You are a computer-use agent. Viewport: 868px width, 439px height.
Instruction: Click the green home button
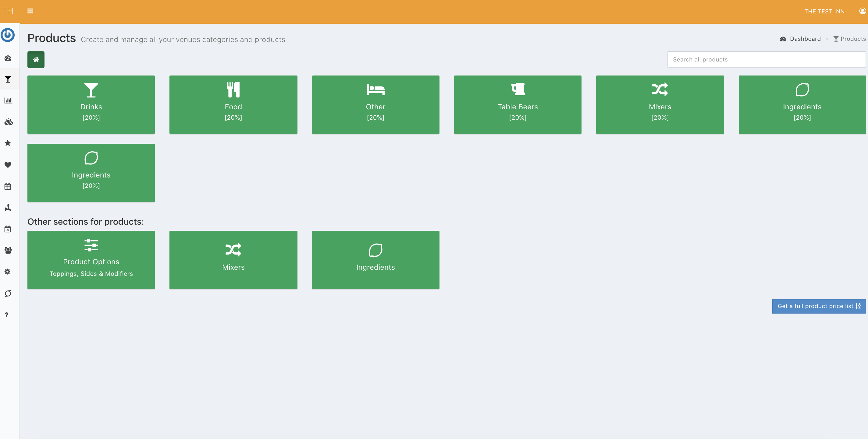36,60
